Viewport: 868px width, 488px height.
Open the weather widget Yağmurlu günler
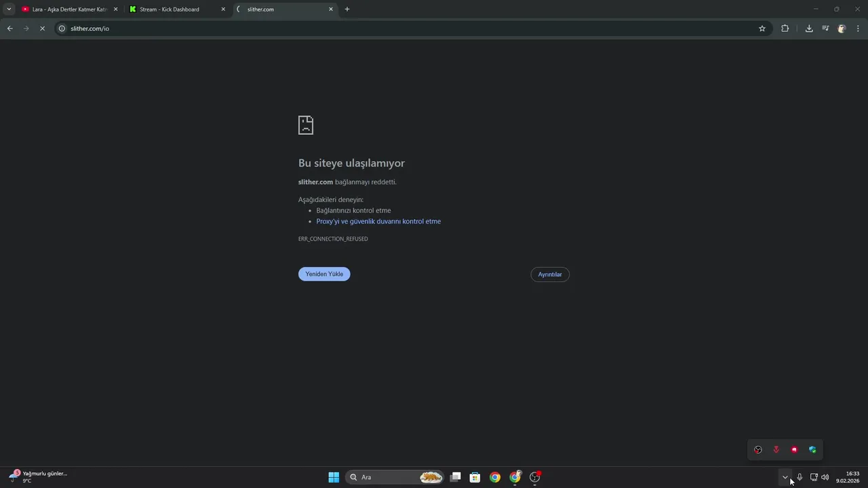pos(38,477)
